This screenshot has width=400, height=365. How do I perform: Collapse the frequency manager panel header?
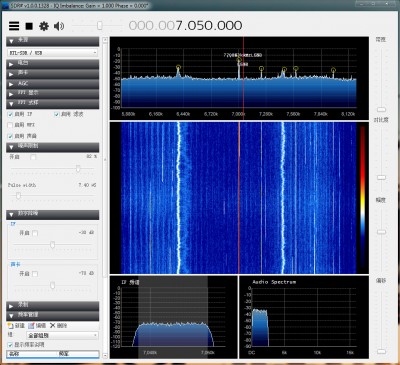point(53,315)
